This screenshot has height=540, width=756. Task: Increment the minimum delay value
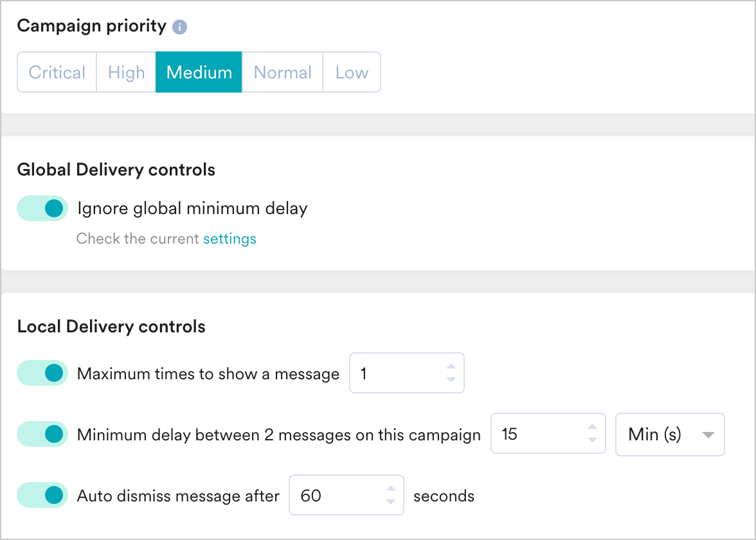593,428
